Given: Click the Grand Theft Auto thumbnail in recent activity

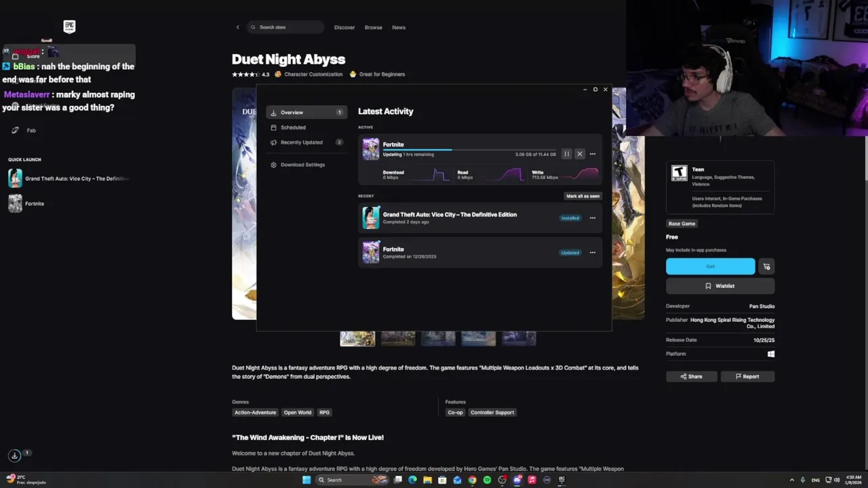Looking at the screenshot, I should click(x=371, y=218).
